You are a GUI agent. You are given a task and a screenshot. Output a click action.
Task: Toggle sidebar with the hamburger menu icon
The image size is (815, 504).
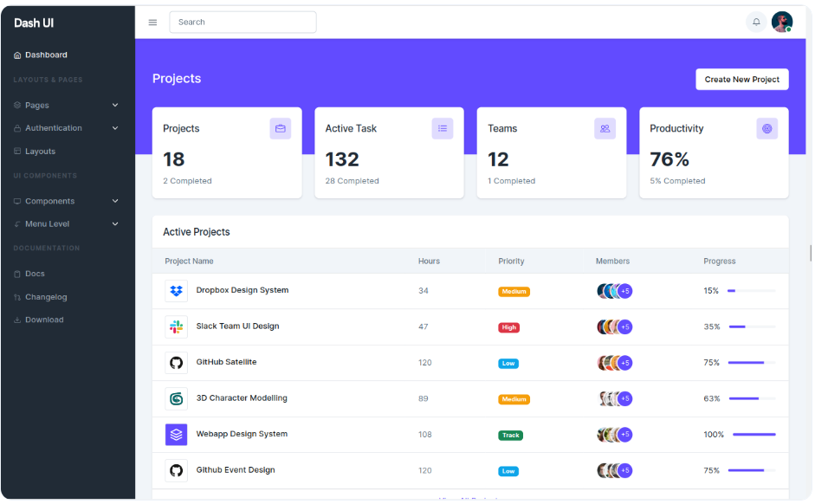tap(152, 23)
